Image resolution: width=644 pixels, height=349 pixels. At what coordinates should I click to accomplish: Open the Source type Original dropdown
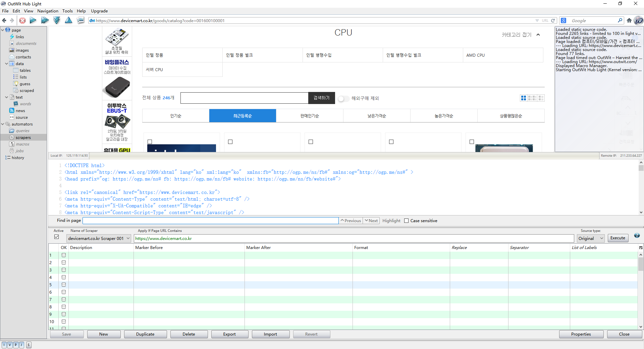pos(591,239)
